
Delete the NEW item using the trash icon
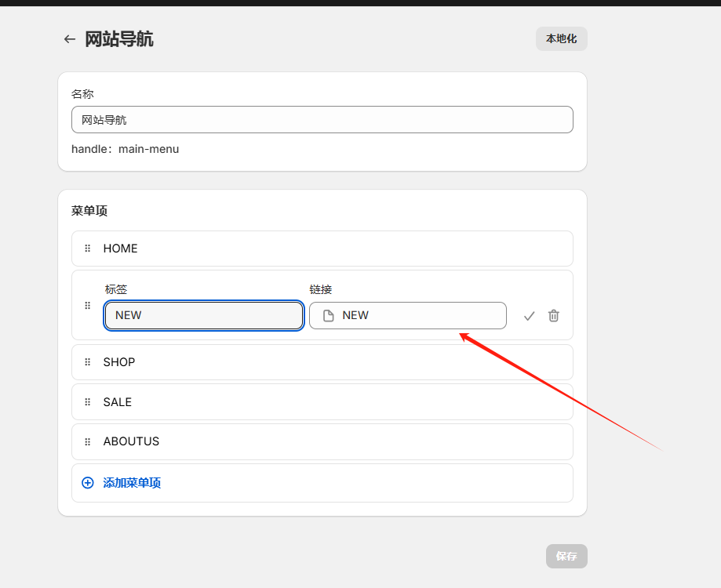point(553,315)
